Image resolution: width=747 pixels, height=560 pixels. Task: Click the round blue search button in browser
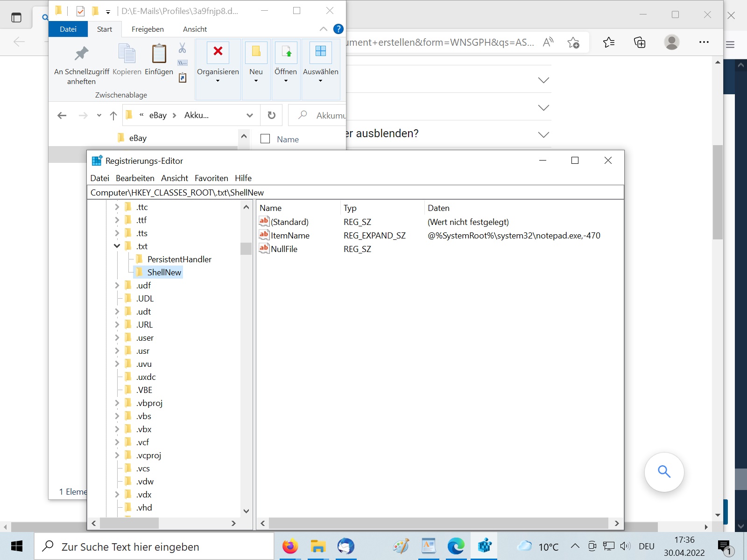(664, 472)
